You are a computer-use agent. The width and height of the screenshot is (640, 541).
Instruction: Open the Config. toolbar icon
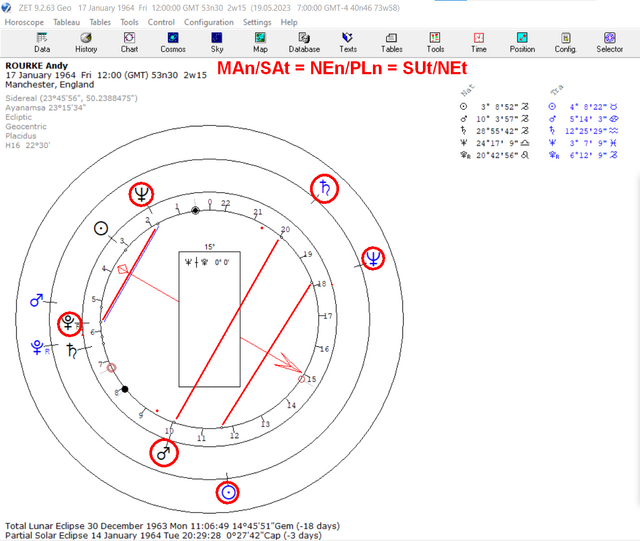(x=566, y=42)
